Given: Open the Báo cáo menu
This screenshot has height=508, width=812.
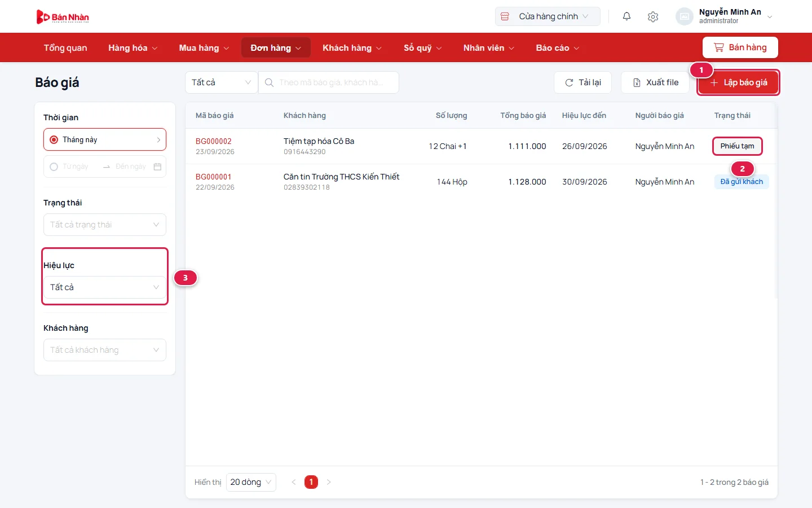Looking at the screenshot, I should [x=557, y=48].
